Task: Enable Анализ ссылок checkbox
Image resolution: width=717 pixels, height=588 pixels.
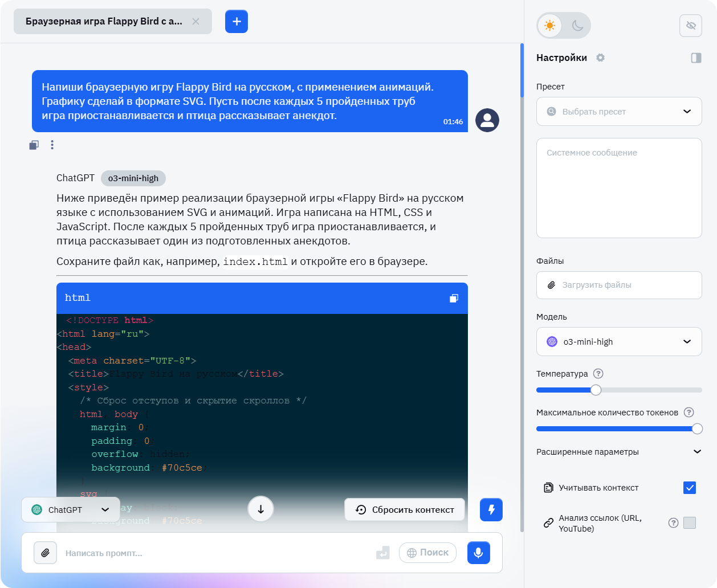Action: click(690, 523)
